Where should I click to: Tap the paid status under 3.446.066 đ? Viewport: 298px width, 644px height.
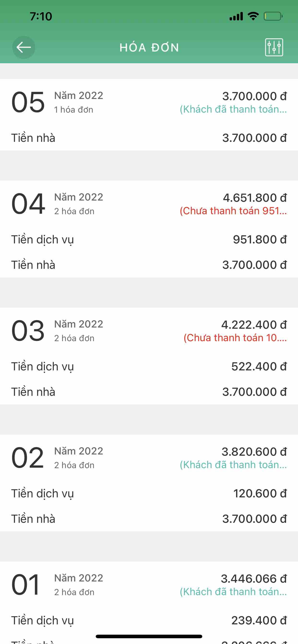coord(233,592)
